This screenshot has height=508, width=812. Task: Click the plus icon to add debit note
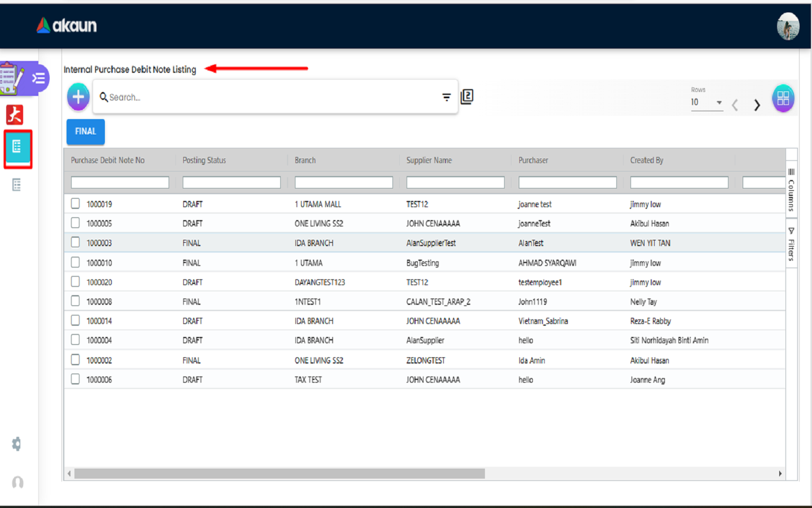pos(78,97)
